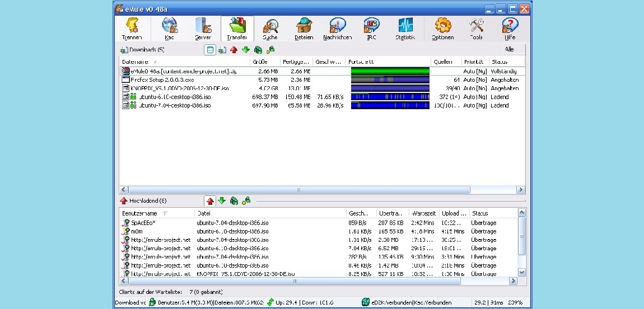Select the Alle category tab
The height and width of the screenshot is (309, 644).
coord(514,49)
